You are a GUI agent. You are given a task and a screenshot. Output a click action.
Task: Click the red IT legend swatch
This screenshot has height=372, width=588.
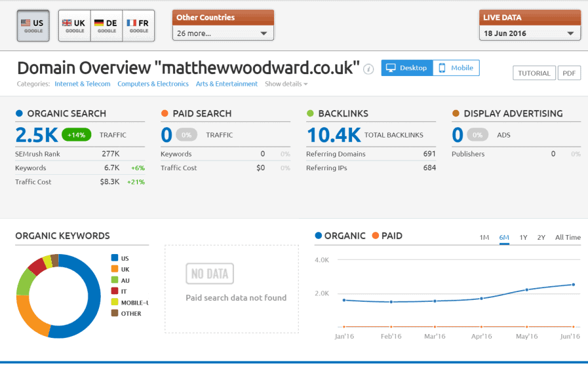pos(115,291)
